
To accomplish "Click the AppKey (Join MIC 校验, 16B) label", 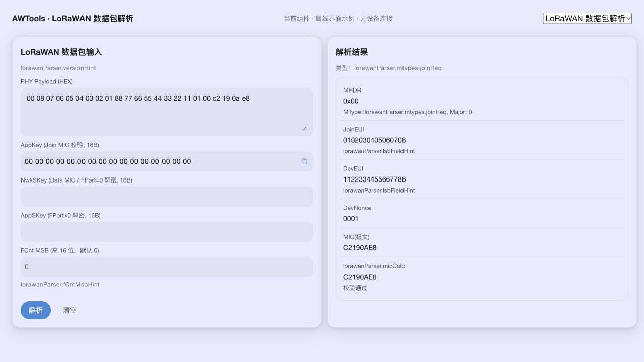I will tap(60, 145).
